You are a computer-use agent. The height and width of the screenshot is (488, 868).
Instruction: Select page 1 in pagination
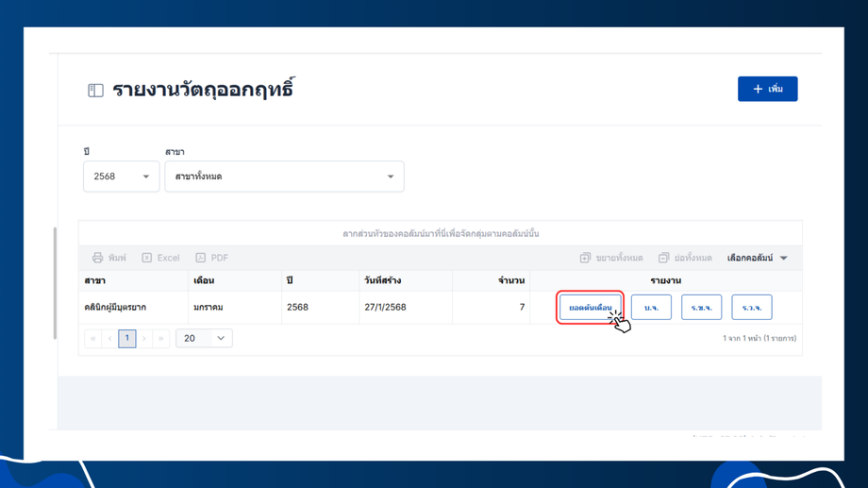127,338
